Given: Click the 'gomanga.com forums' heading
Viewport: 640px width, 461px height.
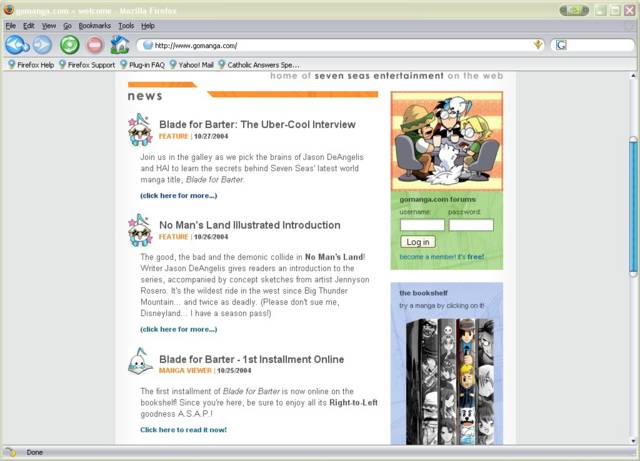Looking at the screenshot, I should click(438, 199).
